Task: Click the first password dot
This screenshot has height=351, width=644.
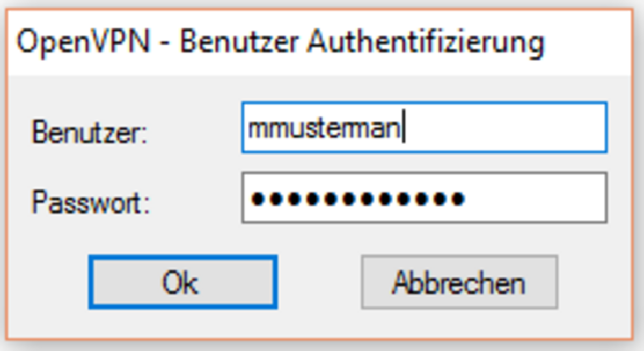Action: click(x=259, y=200)
